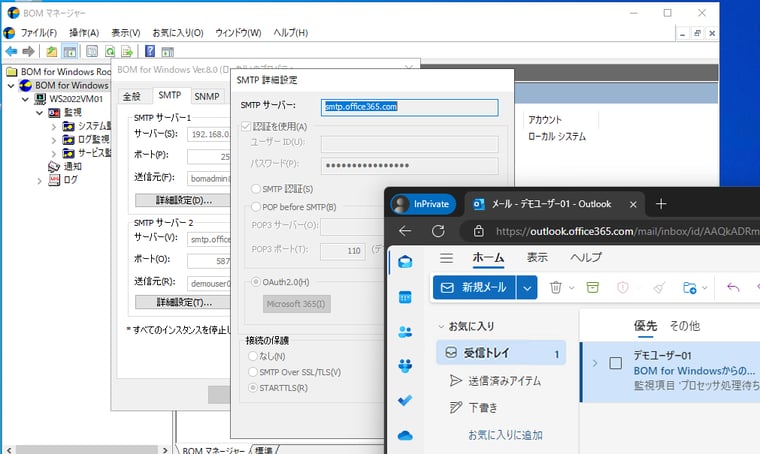This screenshot has height=454, width=760.
Task: Click the green refresh icon in BOM Manager toolbar
Action: (110, 51)
